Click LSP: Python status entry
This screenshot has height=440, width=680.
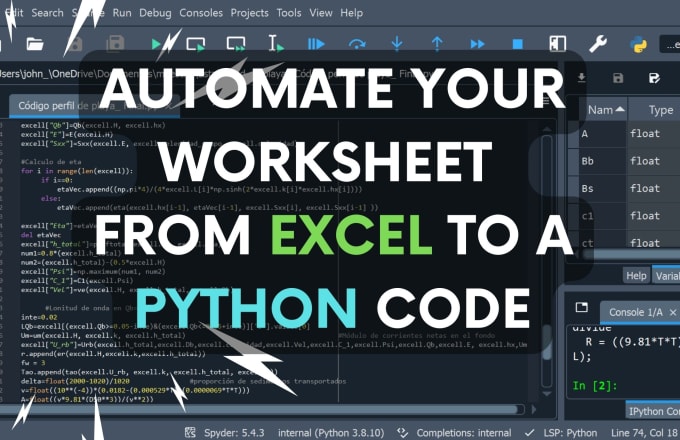pyautogui.click(x=570, y=433)
